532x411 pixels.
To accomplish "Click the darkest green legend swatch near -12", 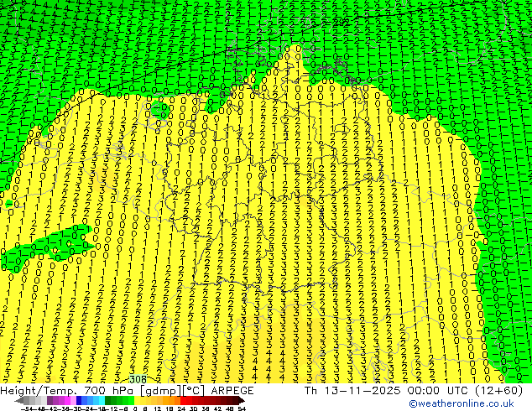I will (x=107, y=400).
